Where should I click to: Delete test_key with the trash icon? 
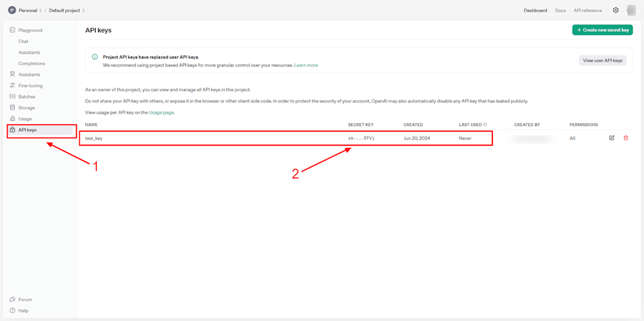point(626,138)
